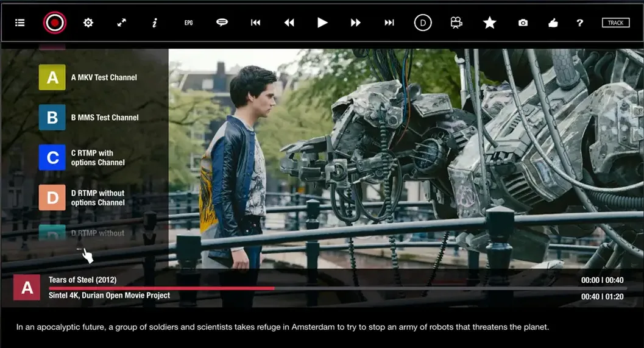Fast forward the video
The height and width of the screenshot is (348, 644).
pos(356,23)
